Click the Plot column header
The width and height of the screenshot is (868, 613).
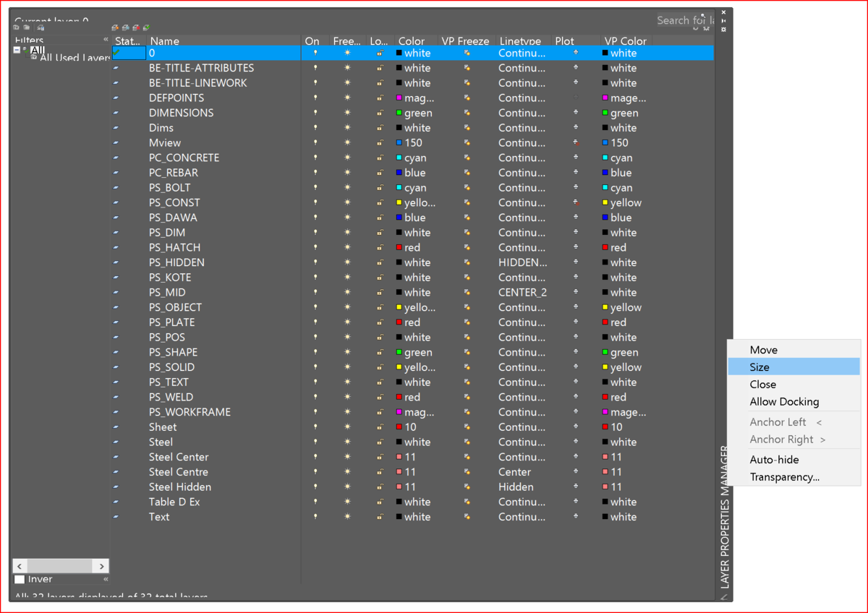click(x=576, y=41)
